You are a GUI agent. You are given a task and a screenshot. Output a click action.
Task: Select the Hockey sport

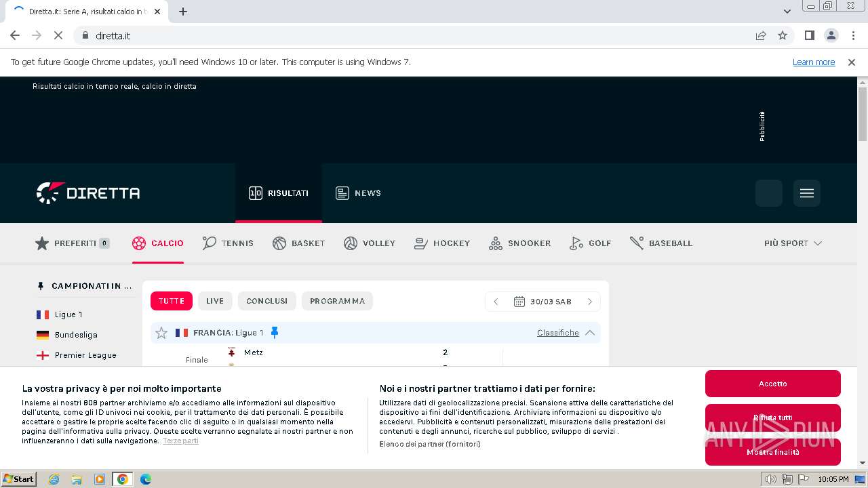point(442,243)
